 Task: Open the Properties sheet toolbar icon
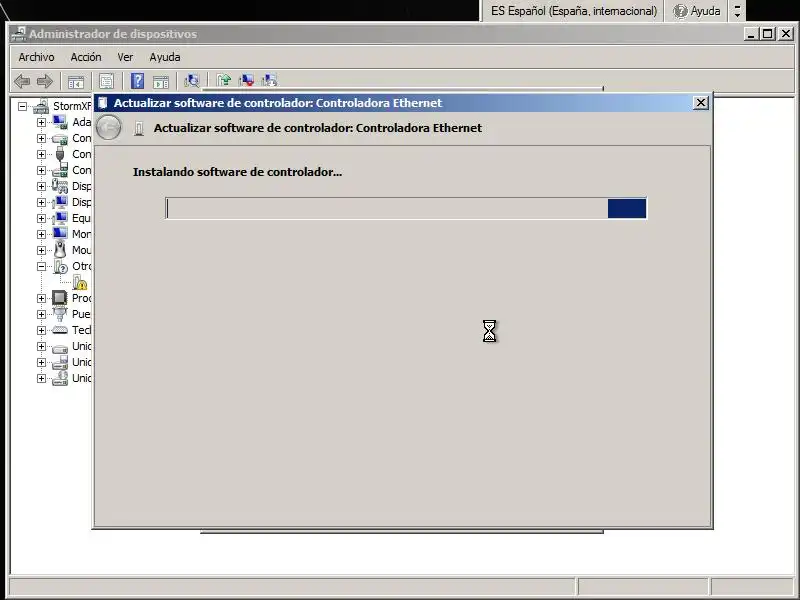(x=106, y=81)
